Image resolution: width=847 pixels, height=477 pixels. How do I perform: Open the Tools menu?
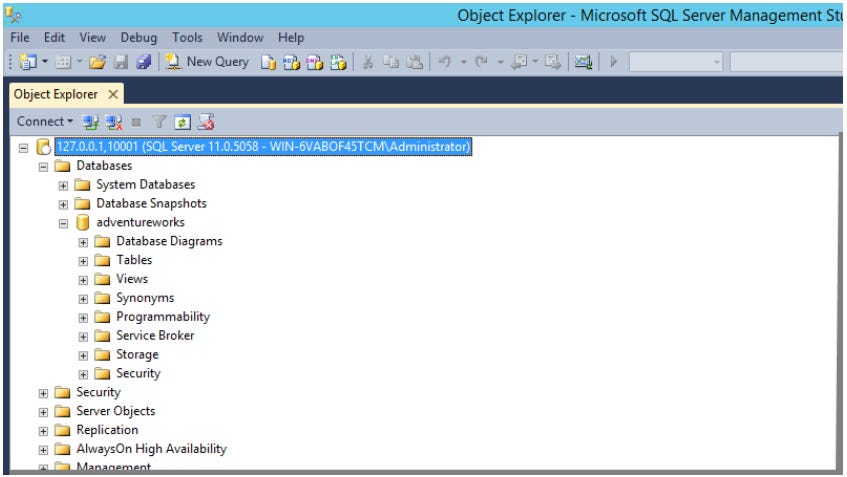click(187, 38)
